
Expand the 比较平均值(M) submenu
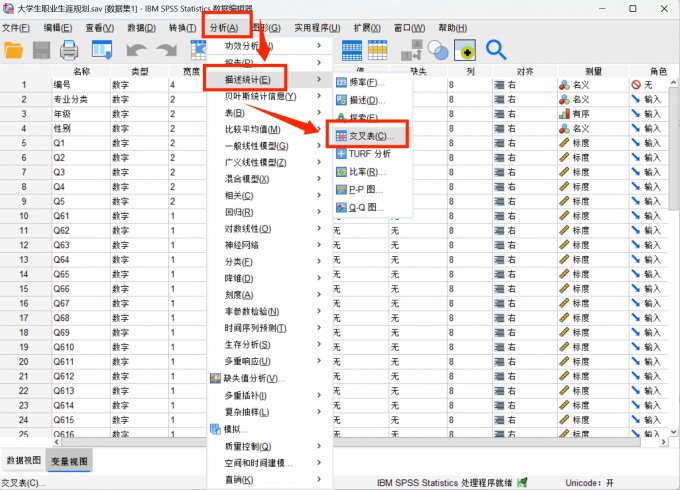click(319, 129)
